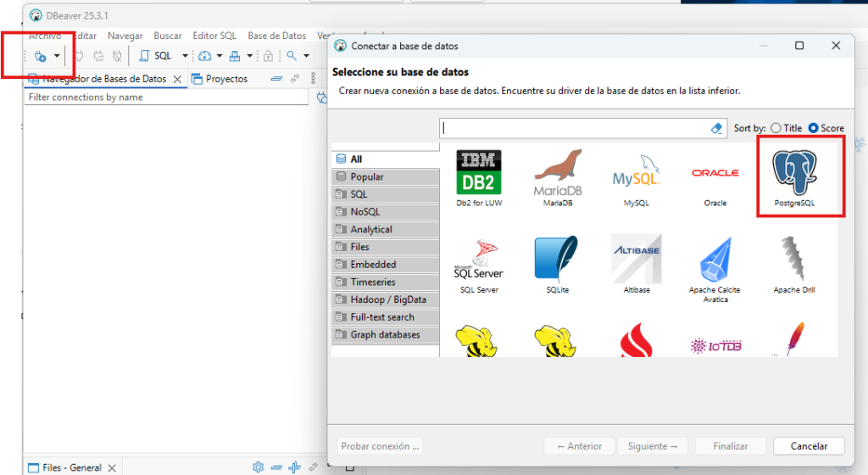Expand the search toolbar dropdown arrow
Image resolution: width=868 pixels, height=475 pixels.
[x=307, y=56]
